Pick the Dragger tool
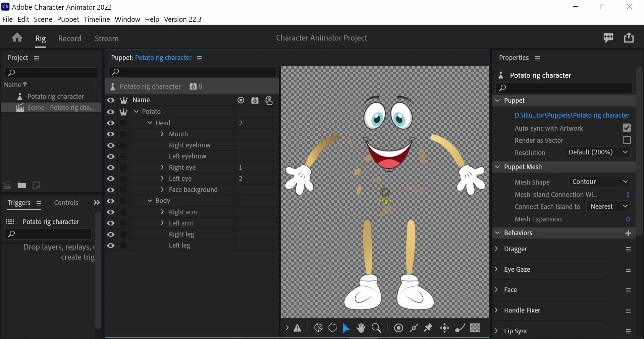Screen dimensions: 644x339 click(445, 328)
